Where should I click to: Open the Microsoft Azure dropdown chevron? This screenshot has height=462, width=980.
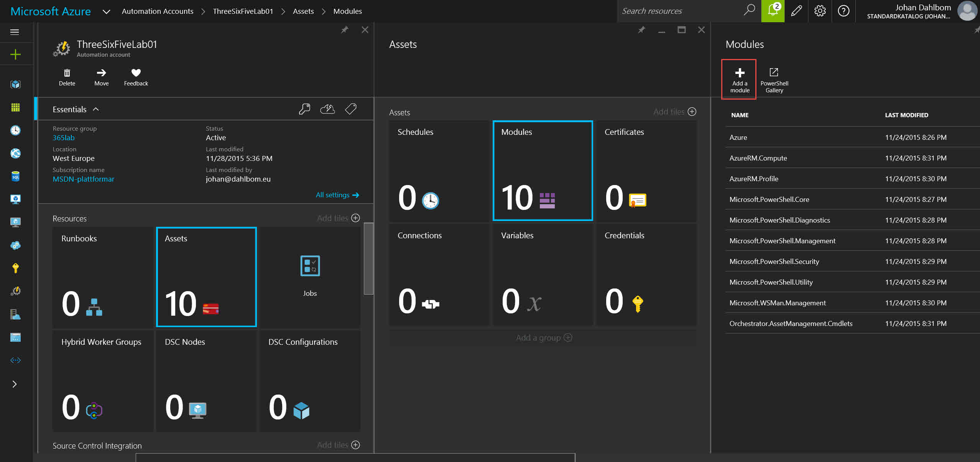(x=106, y=11)
